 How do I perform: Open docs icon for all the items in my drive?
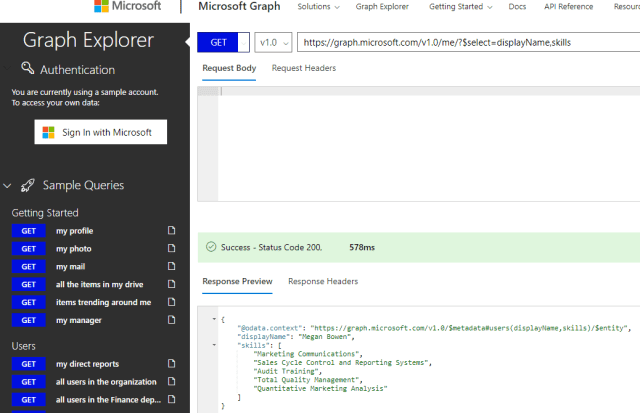(x=171, y=284)
